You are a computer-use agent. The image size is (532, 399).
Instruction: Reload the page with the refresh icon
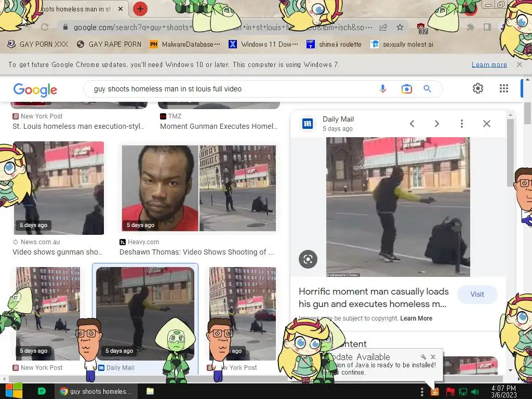[45, 27]
